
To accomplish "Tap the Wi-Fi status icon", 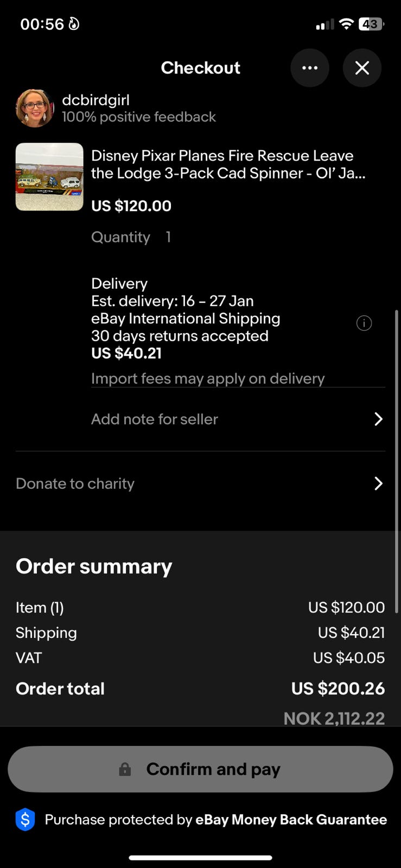I will (x=346, y=24).
